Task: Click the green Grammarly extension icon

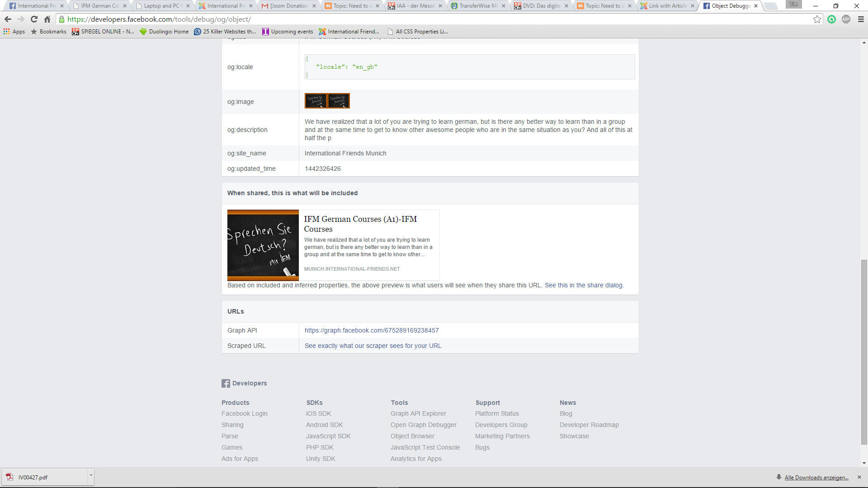Action: pyautogui.click(x=831, y=19)
